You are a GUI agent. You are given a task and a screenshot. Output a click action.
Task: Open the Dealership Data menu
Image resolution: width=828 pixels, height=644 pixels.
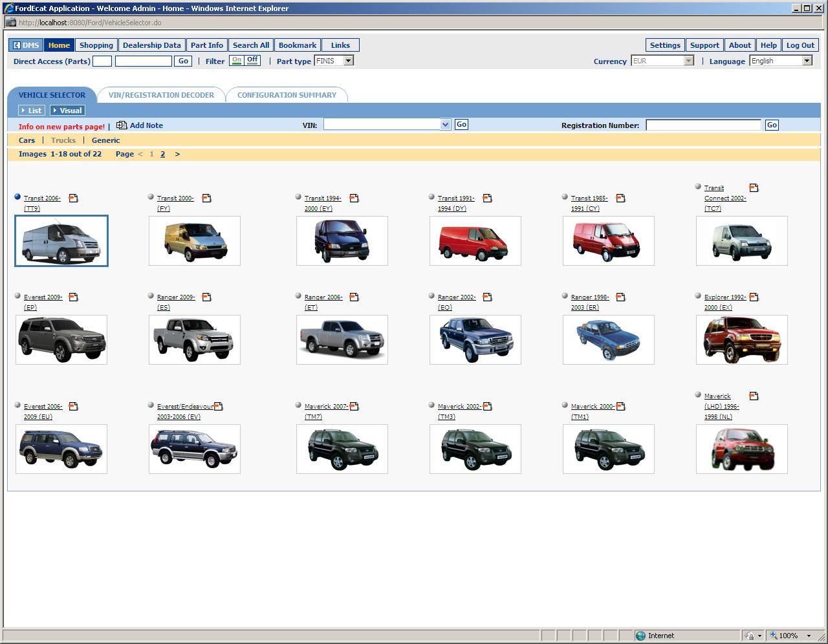(152, 45)
